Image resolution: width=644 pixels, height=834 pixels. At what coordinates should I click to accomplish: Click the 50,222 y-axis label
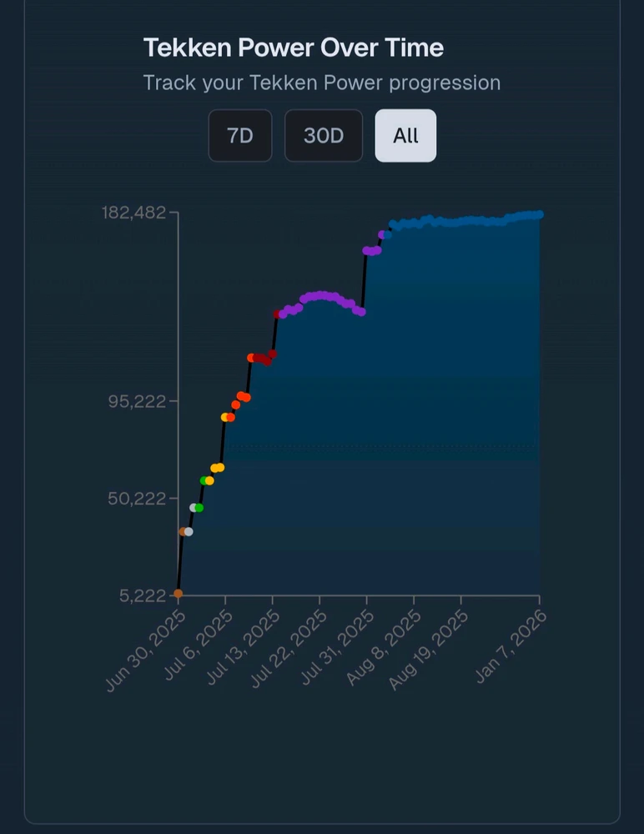click(138, 499)
